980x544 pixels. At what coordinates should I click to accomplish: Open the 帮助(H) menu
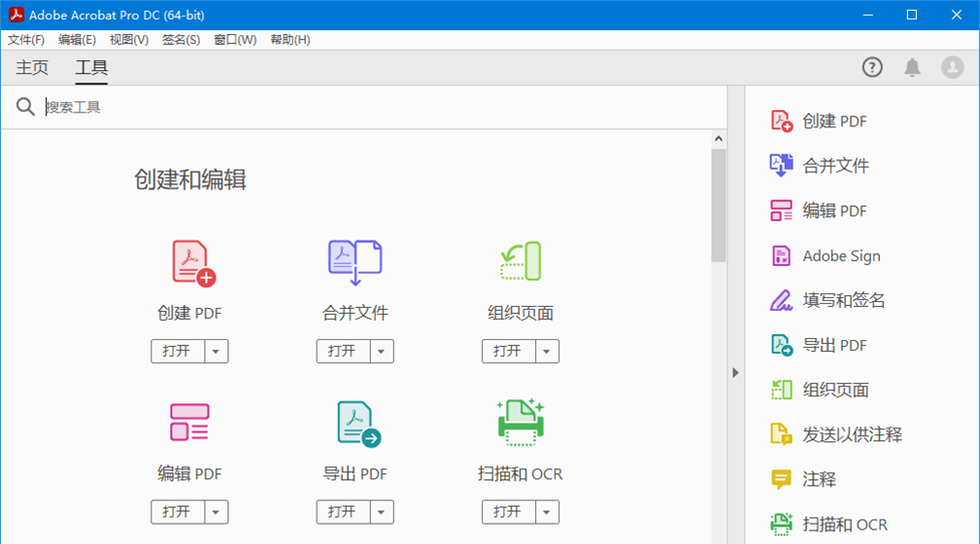[290, 40]
